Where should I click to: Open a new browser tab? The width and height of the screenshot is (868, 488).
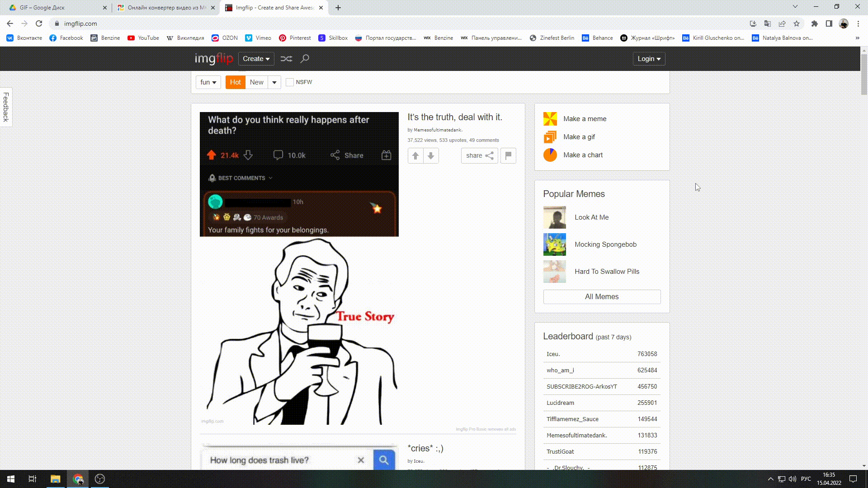[338, 8]
